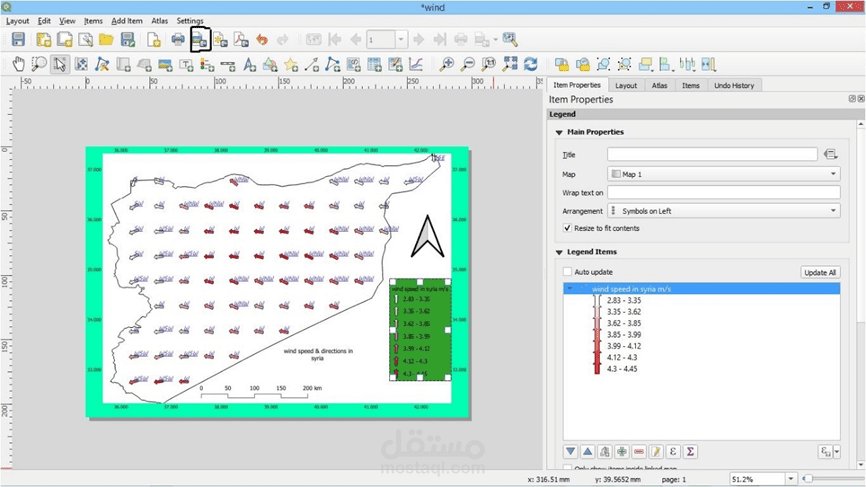This screenshot has height=487, width=866.
Task: Select the Move Item Content tool
Action: (x=81, y=64)
